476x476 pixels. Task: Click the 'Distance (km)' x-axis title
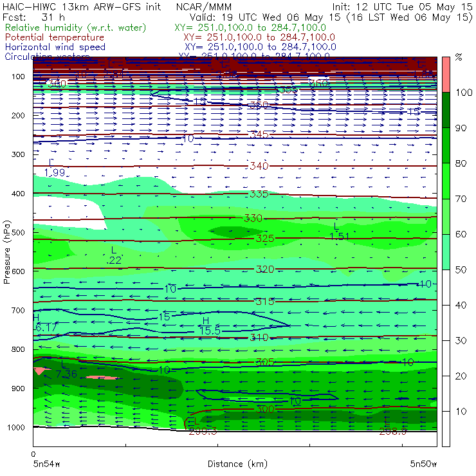237,464
